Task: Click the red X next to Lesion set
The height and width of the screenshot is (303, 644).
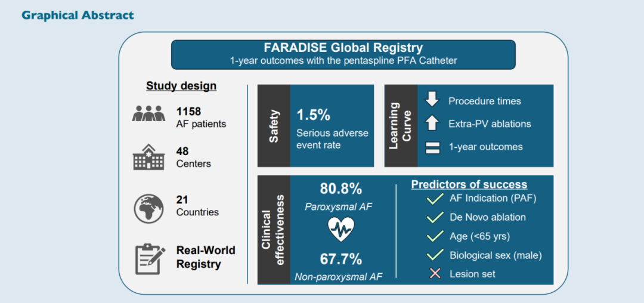Action: point(435,274)
